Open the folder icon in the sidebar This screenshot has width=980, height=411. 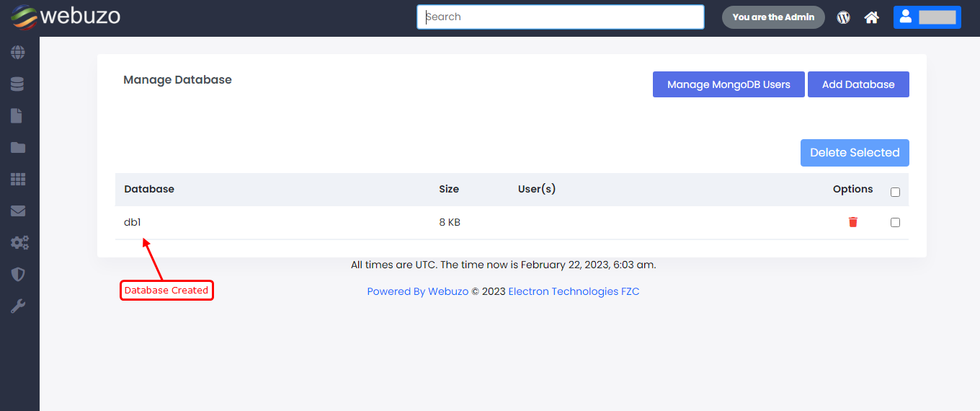18,148
